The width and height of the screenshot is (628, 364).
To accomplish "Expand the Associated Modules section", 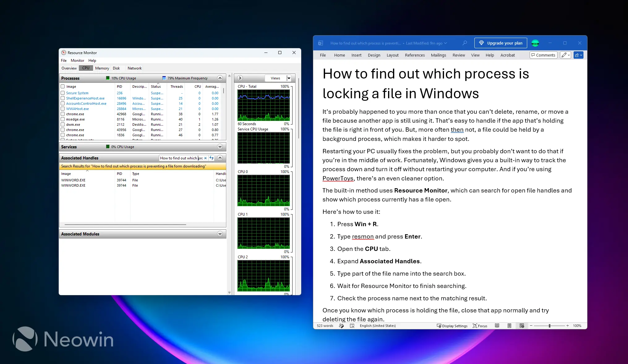I will (220, 234).
